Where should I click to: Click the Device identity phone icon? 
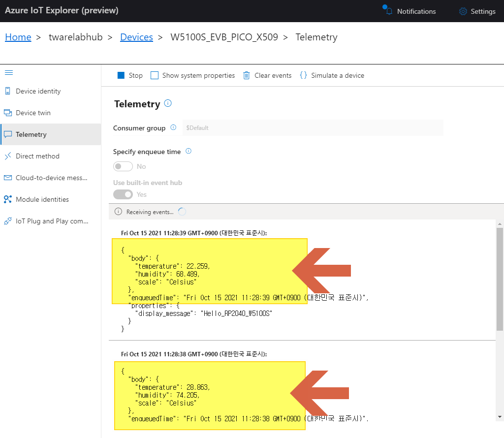(8, 91)
